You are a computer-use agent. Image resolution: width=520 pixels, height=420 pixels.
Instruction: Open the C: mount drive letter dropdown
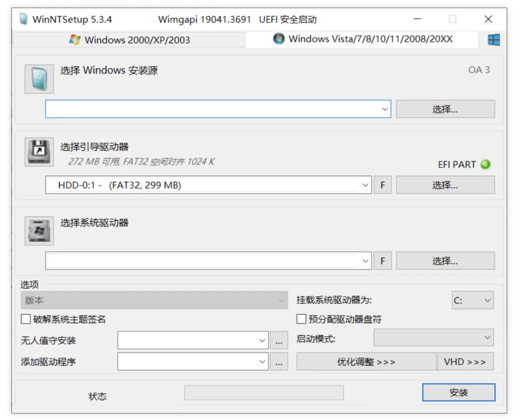point(473,300)
